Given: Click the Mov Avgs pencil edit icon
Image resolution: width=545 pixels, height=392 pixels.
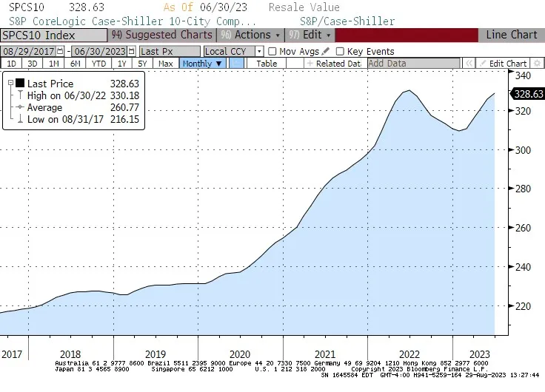Looking at the screenshot, I should tap(325, 51).
